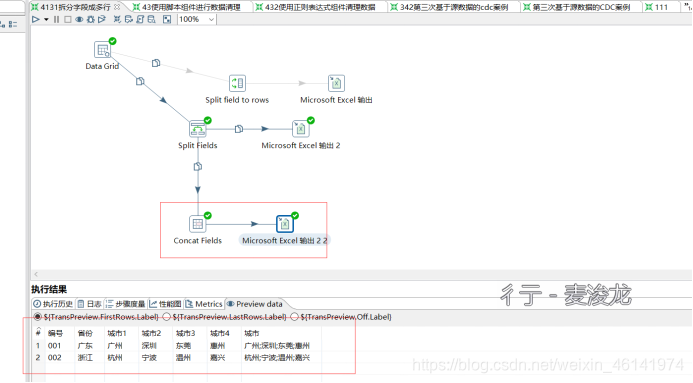Switch to the 342第三次基于源数据的cdc案例 tab
Screen dimensions: 693x383
coord(454,7)
